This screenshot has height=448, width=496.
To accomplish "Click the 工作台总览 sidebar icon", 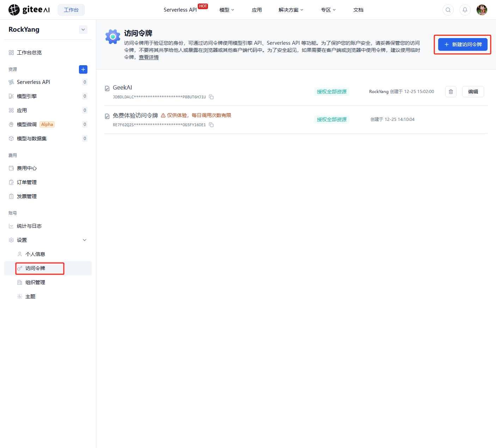I will (11, 53).
